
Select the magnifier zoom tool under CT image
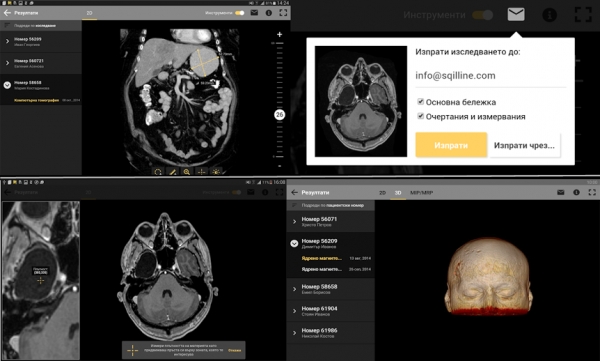tap(187, 172)
